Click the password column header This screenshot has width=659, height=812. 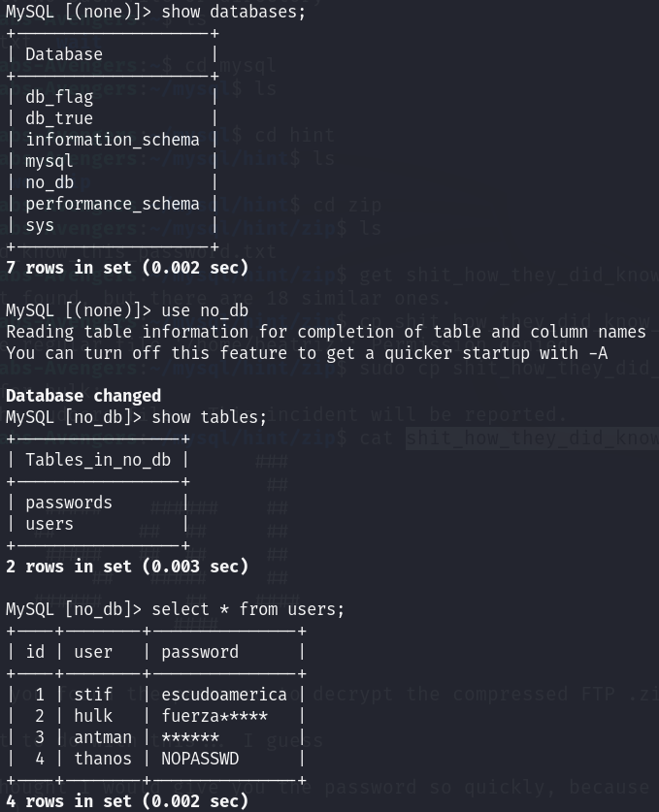(x=200, y=652)
